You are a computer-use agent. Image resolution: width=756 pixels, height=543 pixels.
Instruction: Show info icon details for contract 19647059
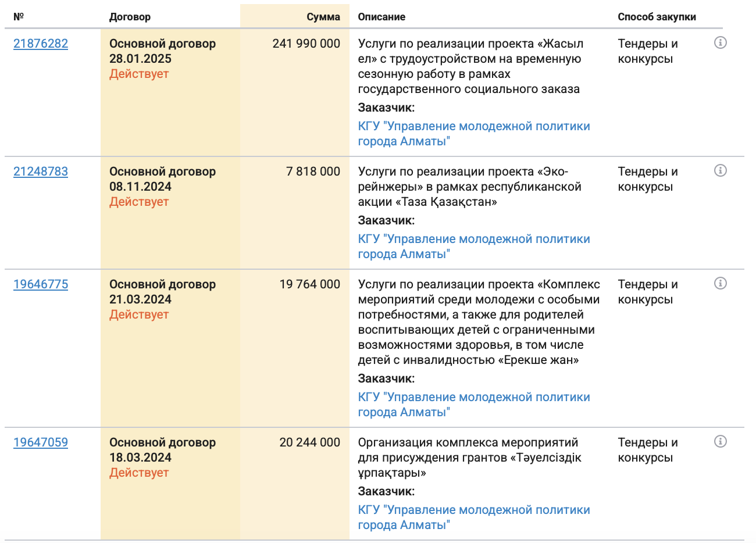720,441
